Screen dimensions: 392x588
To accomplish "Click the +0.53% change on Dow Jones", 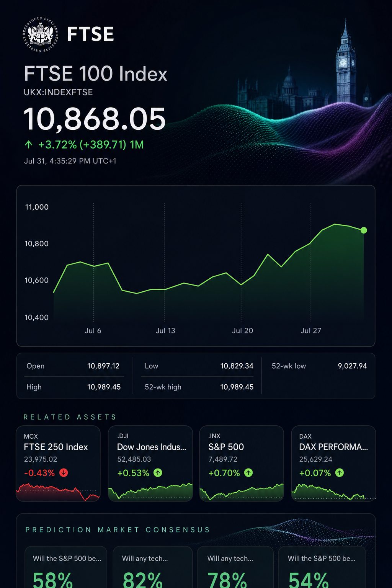I will [x=133, y=473].
